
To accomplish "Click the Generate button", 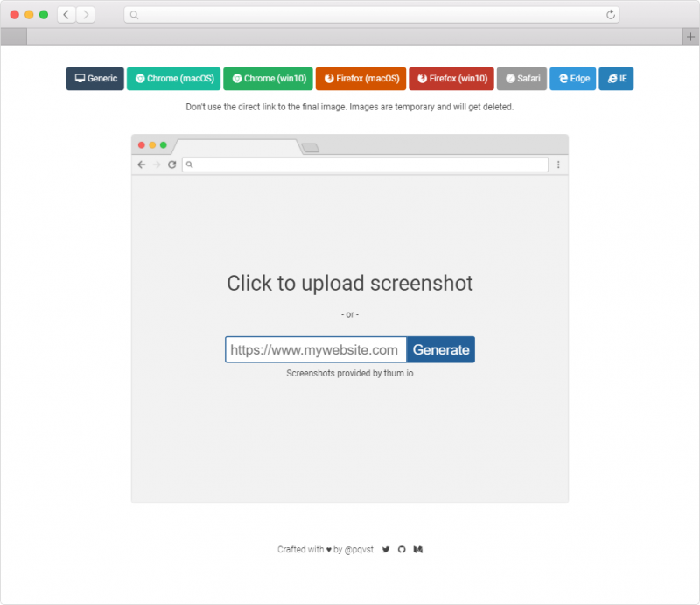I will click(x=441, y=349).
